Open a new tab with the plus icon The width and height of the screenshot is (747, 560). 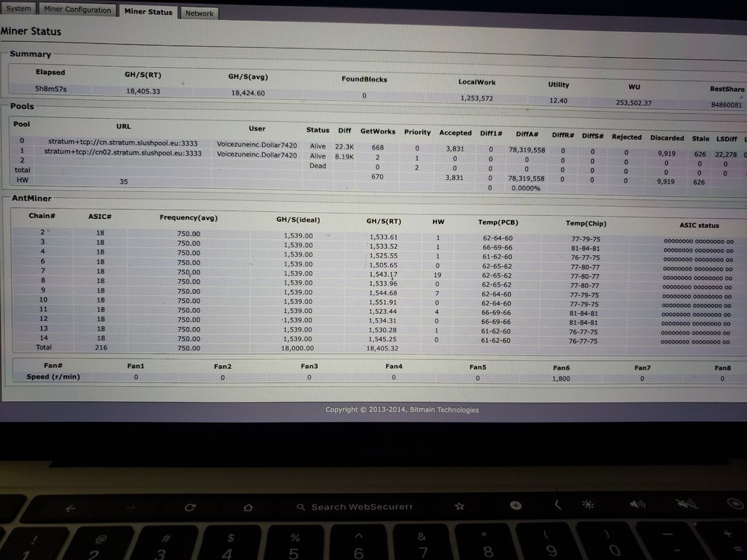point(515,506)
